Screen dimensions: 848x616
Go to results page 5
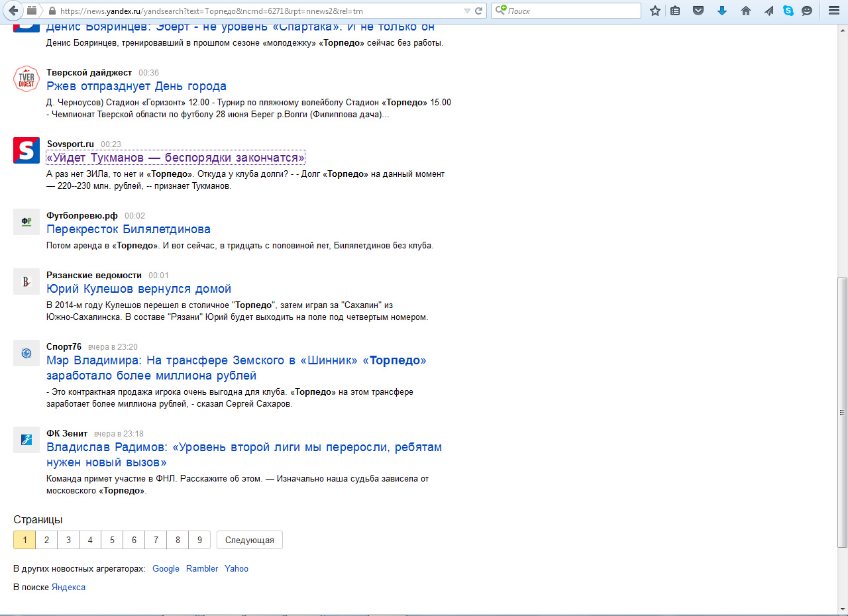point(112,540)
